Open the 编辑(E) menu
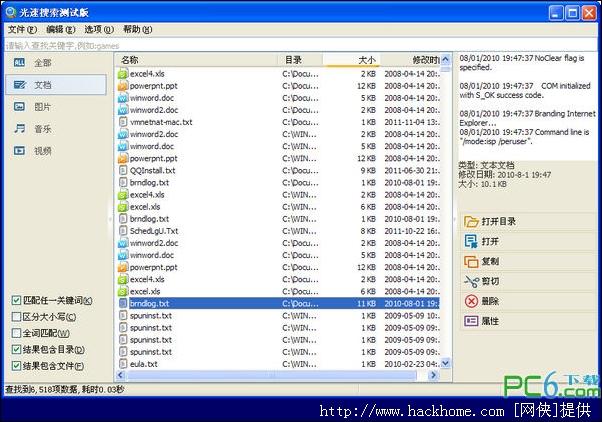602x422 pixels. pos(61,30)
